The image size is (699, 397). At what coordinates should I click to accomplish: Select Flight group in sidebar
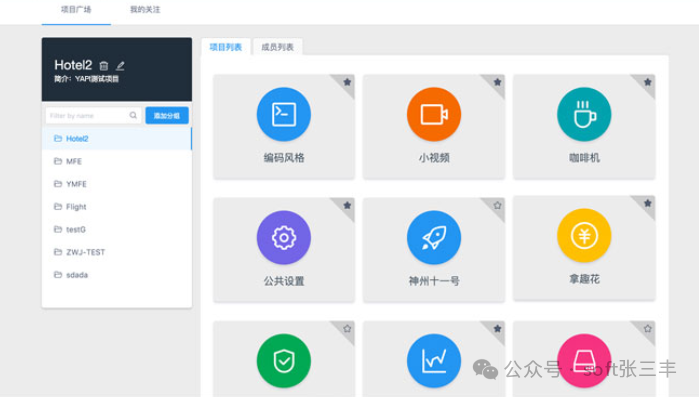pos(117,207)
